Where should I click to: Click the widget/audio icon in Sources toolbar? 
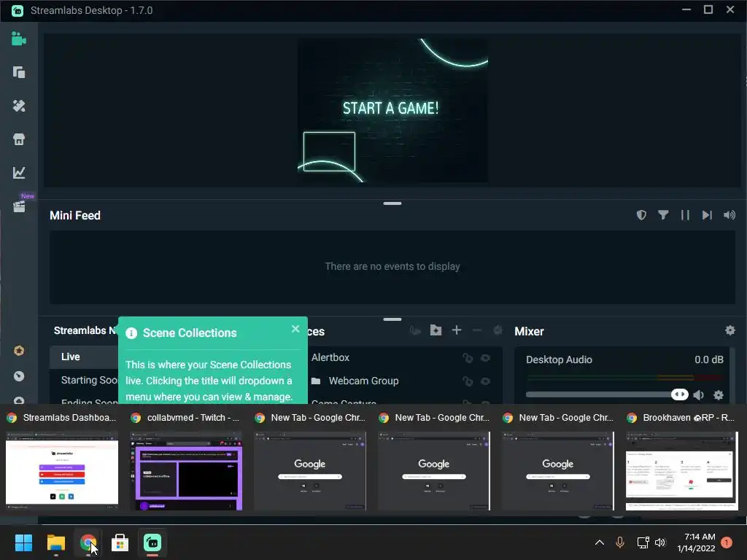click(x=415, y=330)
